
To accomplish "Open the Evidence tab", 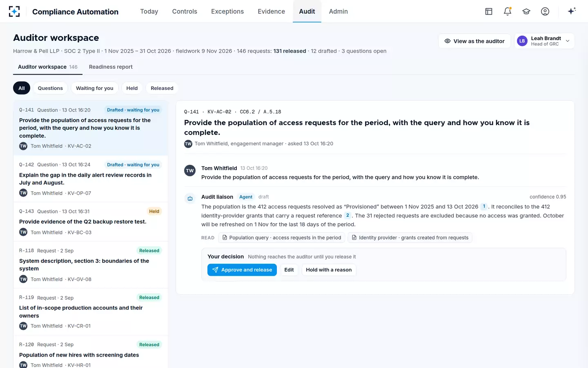I will (x=272, y=11).
